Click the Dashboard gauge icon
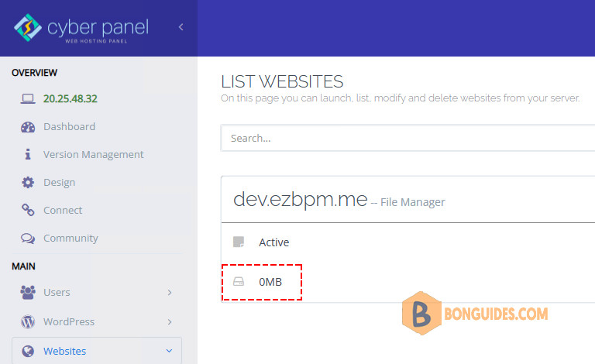 28,127
